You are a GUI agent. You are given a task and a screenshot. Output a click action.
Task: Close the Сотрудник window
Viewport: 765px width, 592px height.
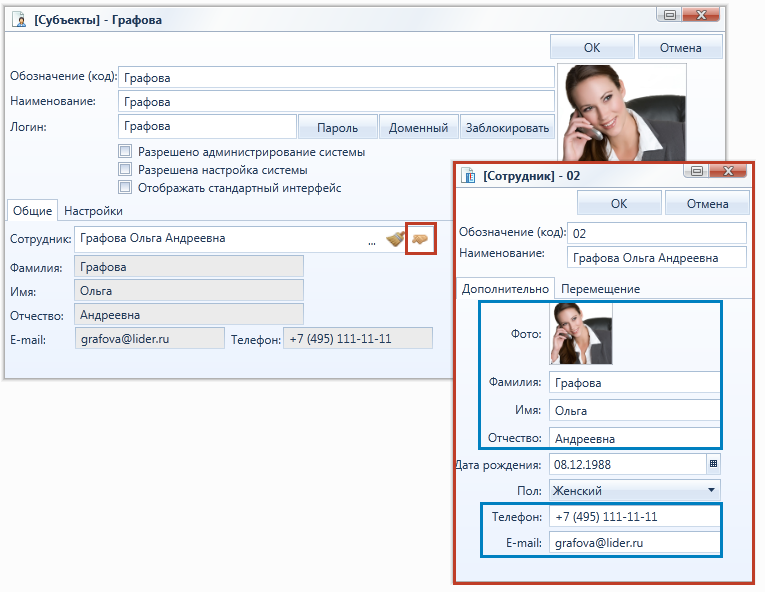point(728,170)
